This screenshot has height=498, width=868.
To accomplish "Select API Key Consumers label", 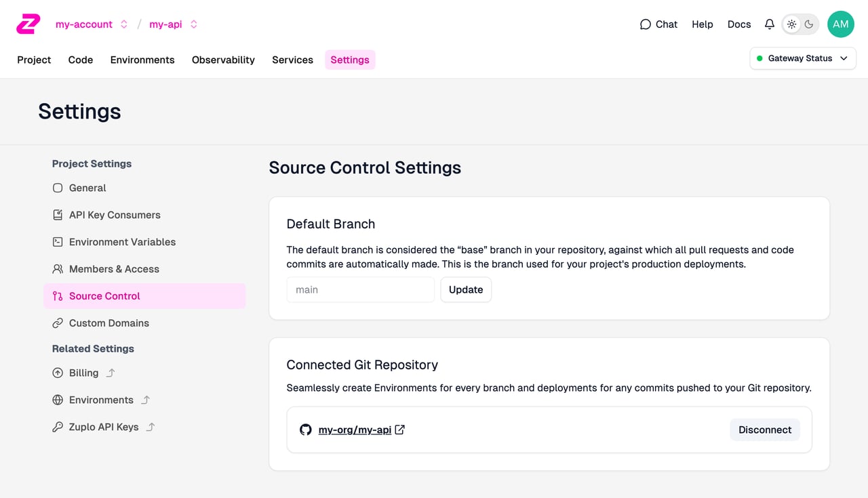I will click(x=115, y=215).
